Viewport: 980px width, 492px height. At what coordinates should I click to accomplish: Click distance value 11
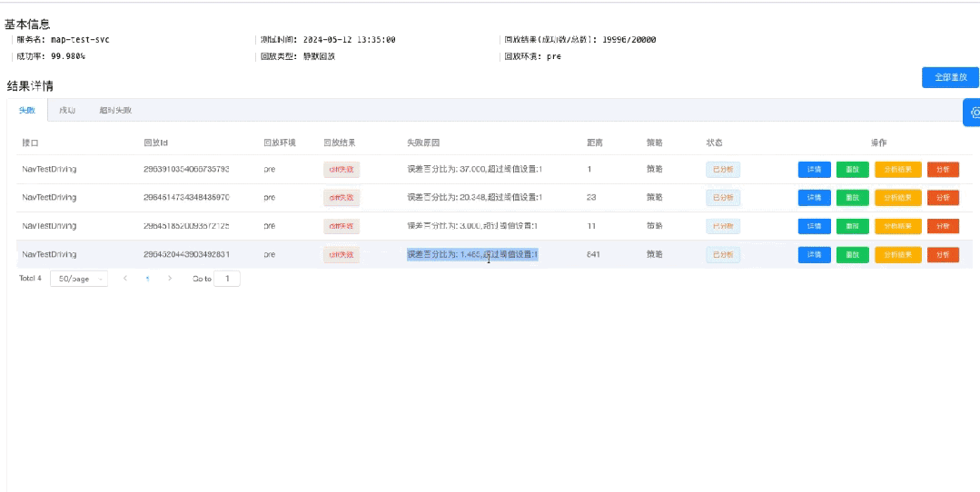point(591,226)
